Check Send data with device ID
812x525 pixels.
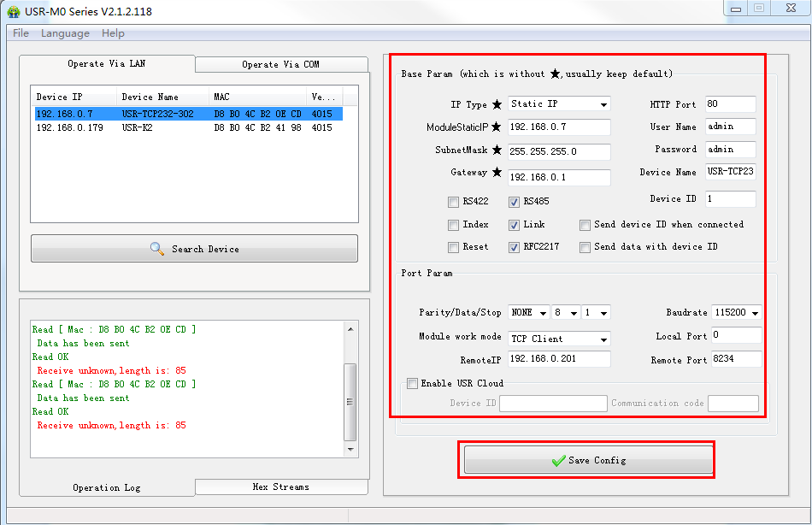[x=585, y=247]
